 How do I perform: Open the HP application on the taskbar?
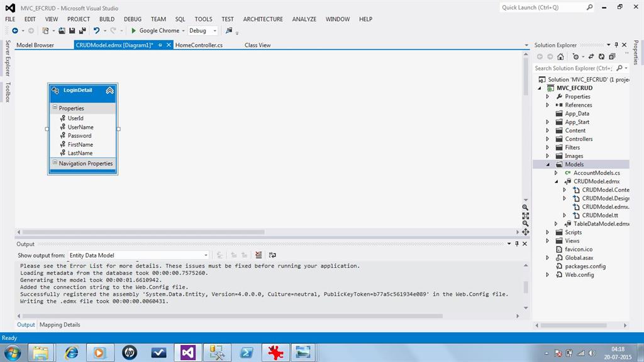pos(130,353)
